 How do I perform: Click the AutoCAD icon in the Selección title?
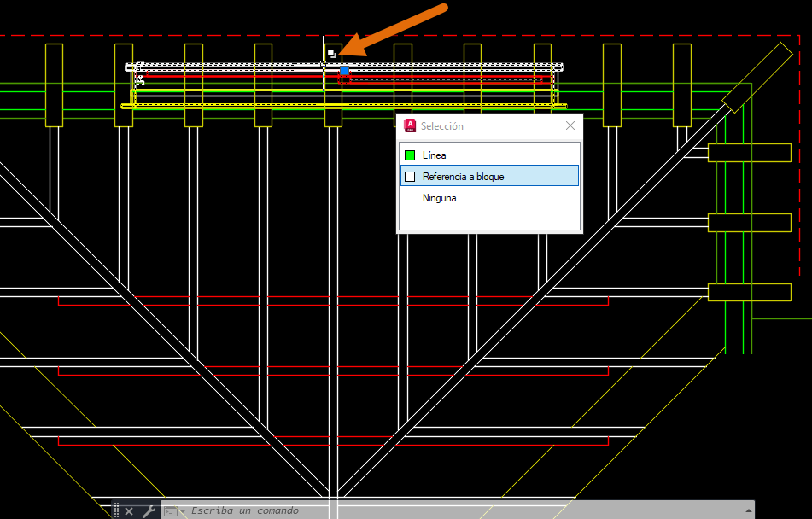410,125
